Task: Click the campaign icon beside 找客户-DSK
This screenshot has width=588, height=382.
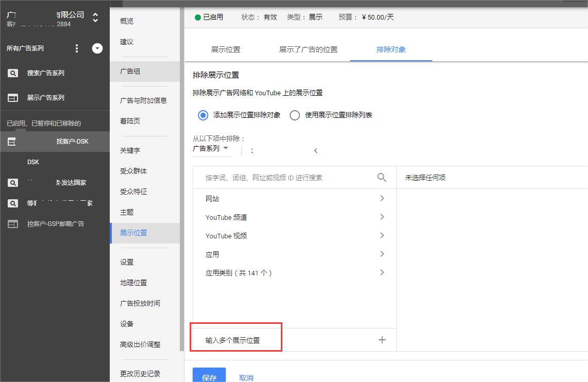Action: coord(12,141)
